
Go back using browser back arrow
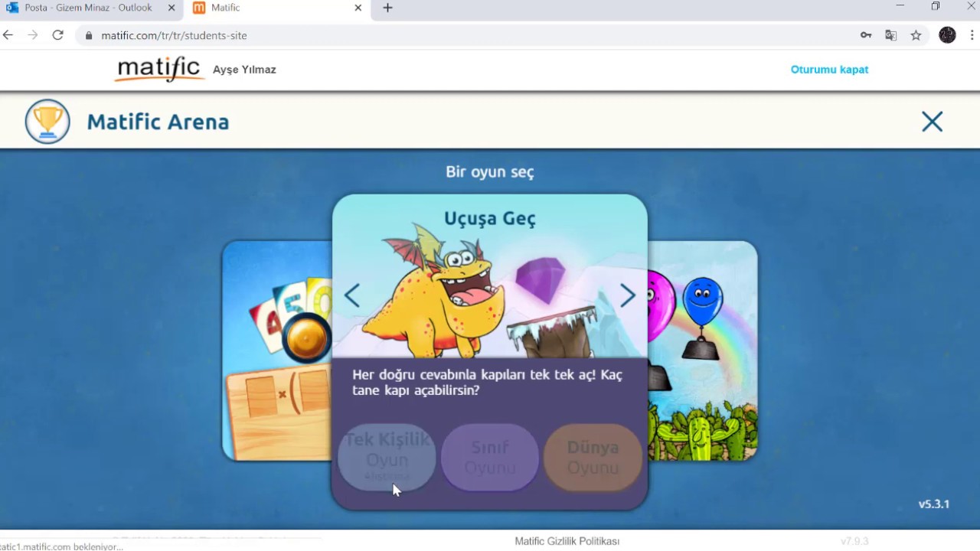[x=8, y=35]
